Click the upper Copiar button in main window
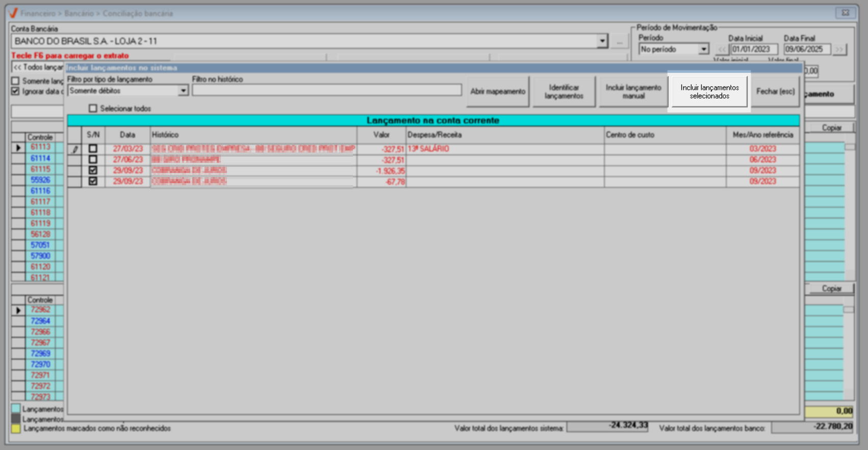This screenshot has width=868, height=450. (831, 128)
